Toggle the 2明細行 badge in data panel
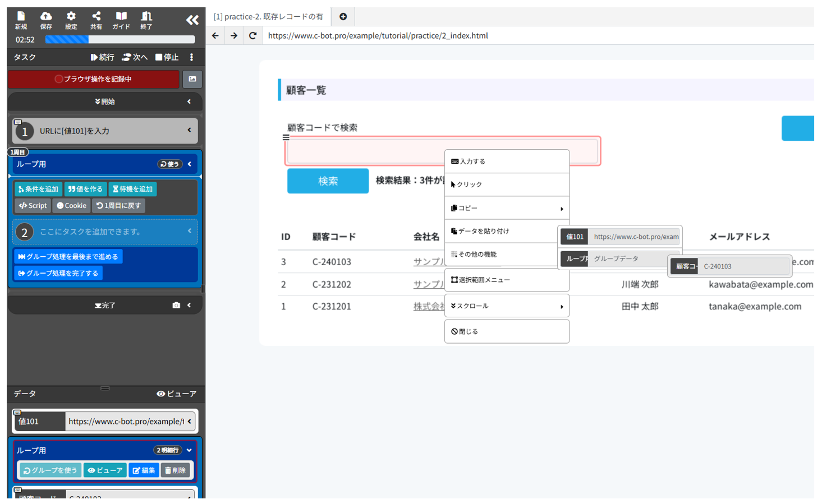 click(x=167, y=450)
